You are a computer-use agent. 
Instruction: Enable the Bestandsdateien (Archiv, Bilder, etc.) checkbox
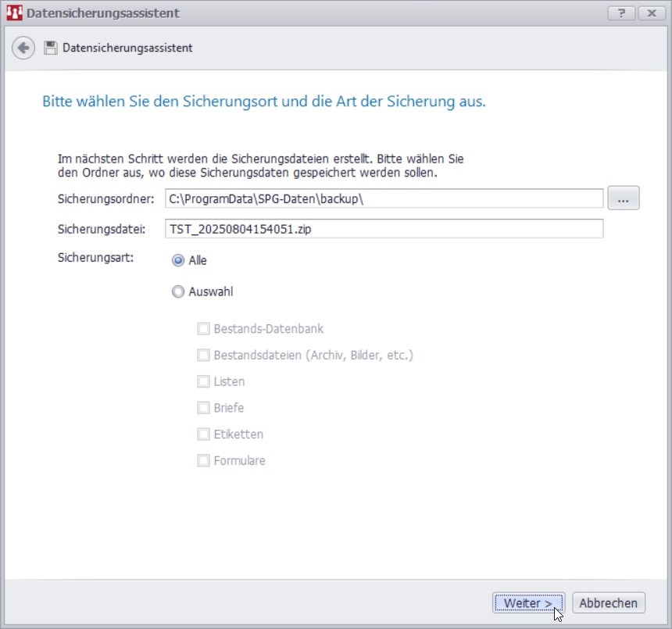coord(204,356)
